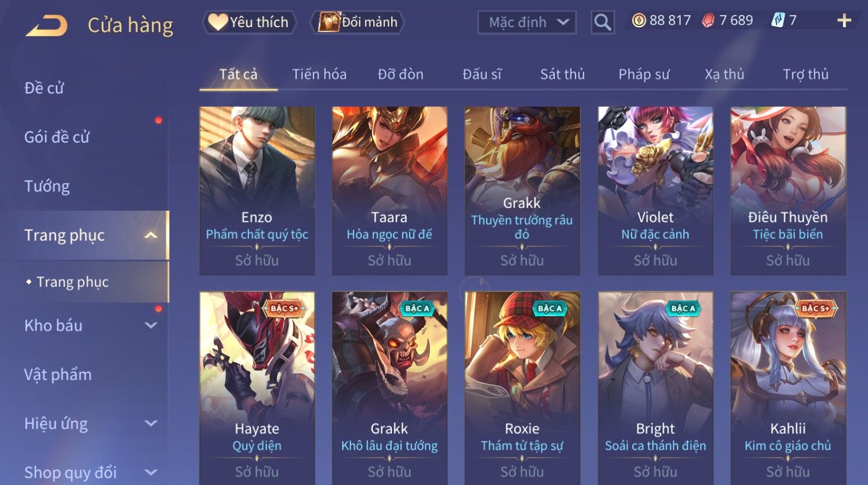Viewport: 868px width, 485px height.
Task: Open Đổi mảnh chest exchange
Action: click(357, 23)
